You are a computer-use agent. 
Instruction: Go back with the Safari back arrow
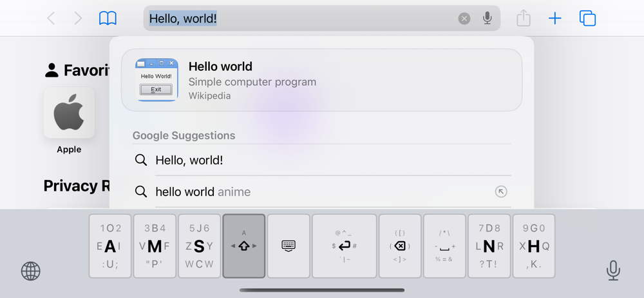click(51, 19)
